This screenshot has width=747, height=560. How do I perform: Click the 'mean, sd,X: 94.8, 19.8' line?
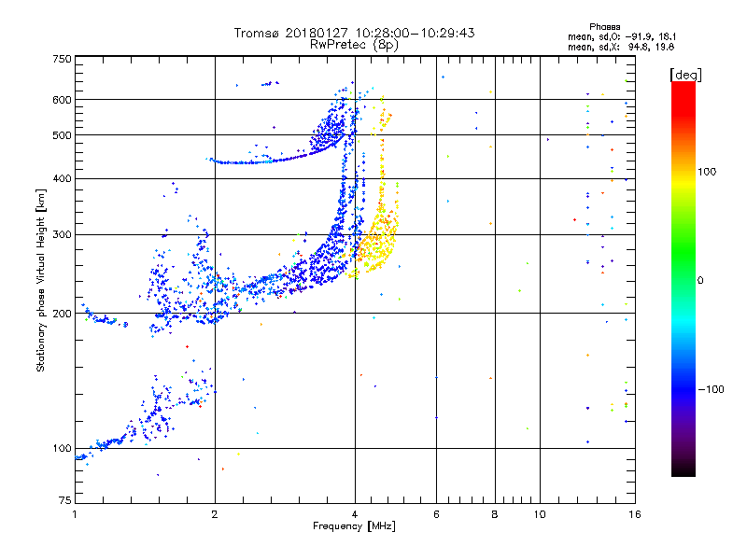pyautogui.click(x=621, y=47)
